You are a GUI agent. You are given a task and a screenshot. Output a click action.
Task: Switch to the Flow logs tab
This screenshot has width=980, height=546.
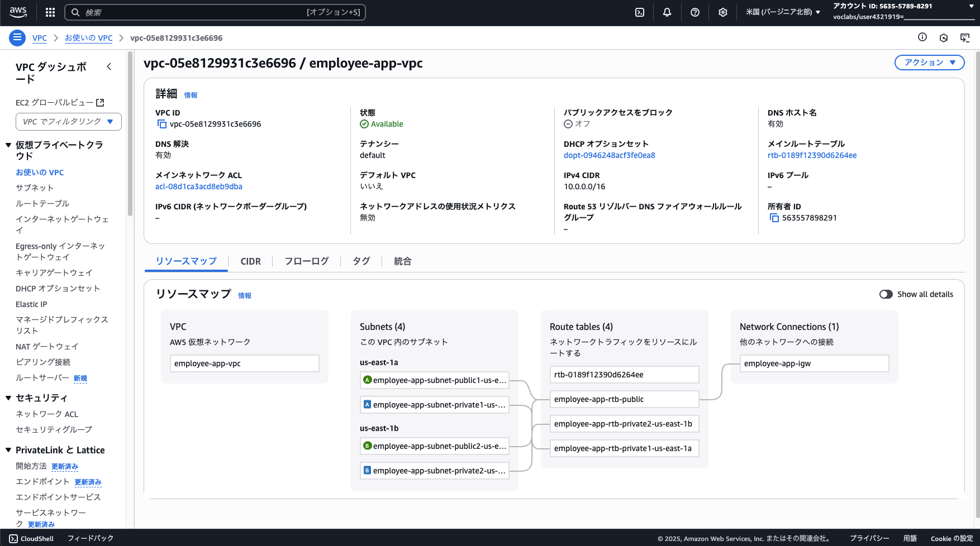point(307,261)
